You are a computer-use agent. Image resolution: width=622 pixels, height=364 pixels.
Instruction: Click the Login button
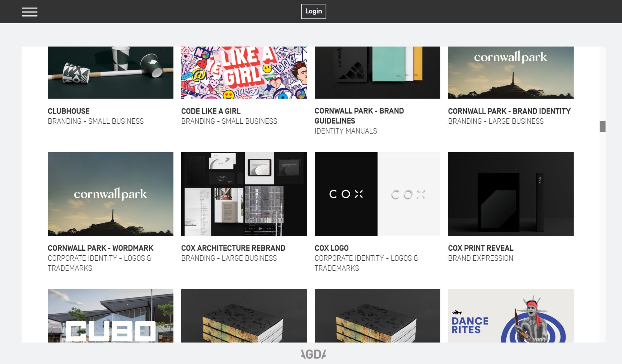coord(313,11)
